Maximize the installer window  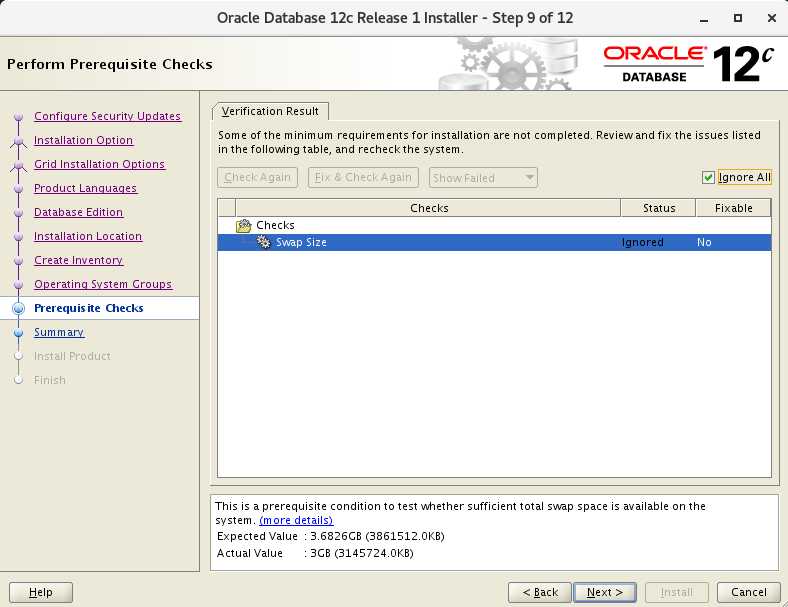point(738,18)
